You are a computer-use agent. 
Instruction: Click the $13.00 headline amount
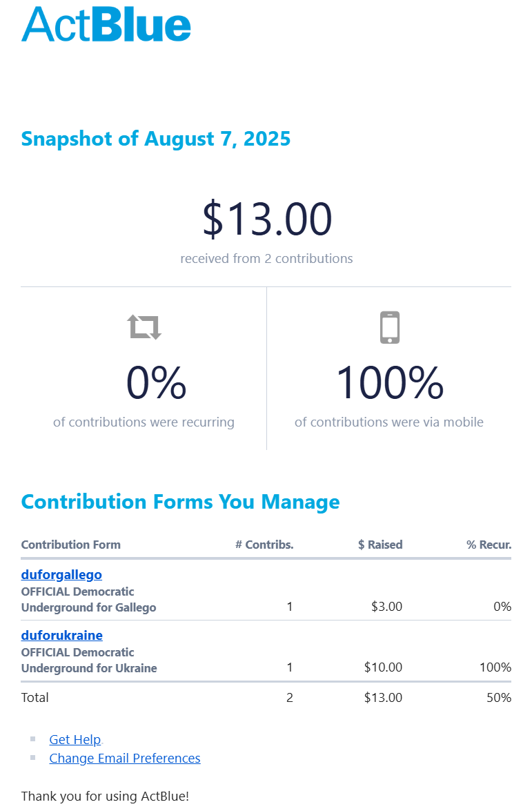267,219
